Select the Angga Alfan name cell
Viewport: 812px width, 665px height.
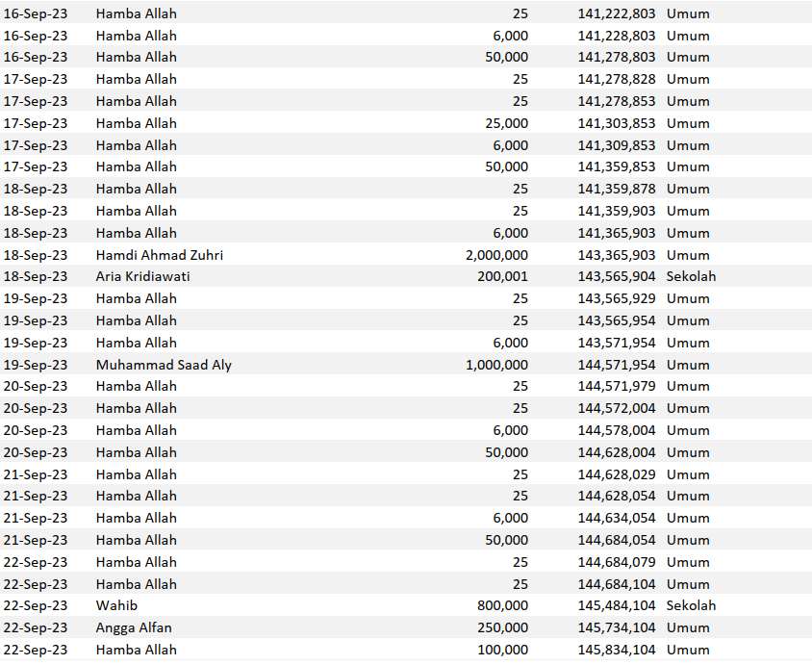134,627
